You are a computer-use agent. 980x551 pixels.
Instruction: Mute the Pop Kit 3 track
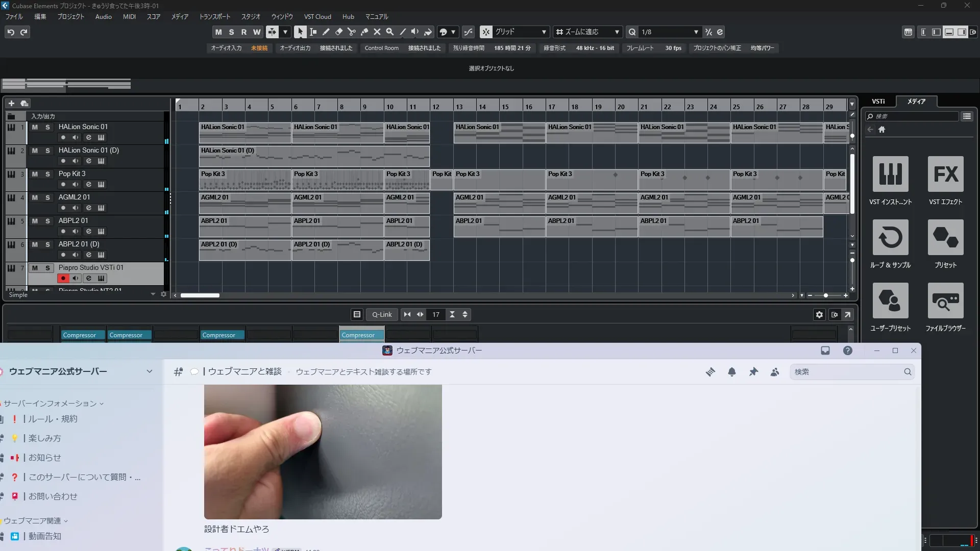[x=35, y=174]
